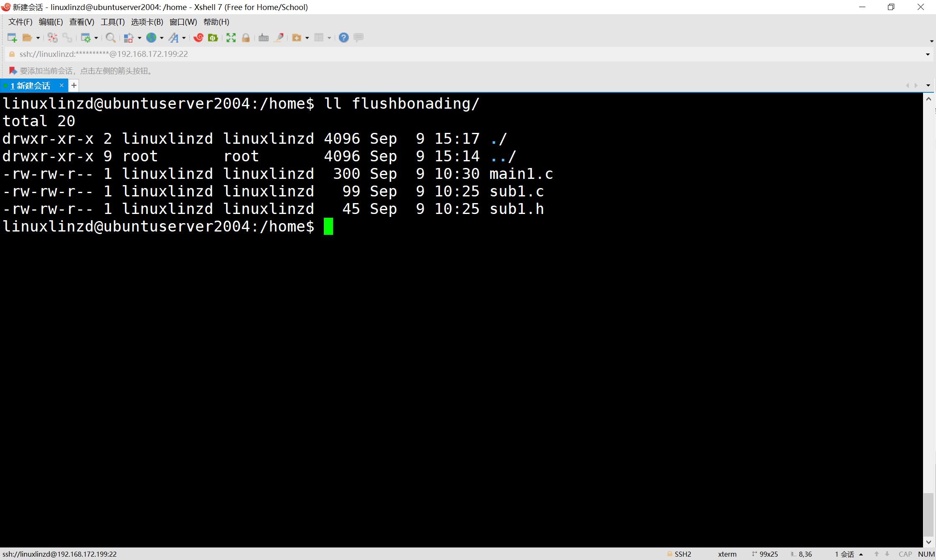The image size is (936, 560).
Task: Toggle full screen mode icon
Action: coord(231,38)
